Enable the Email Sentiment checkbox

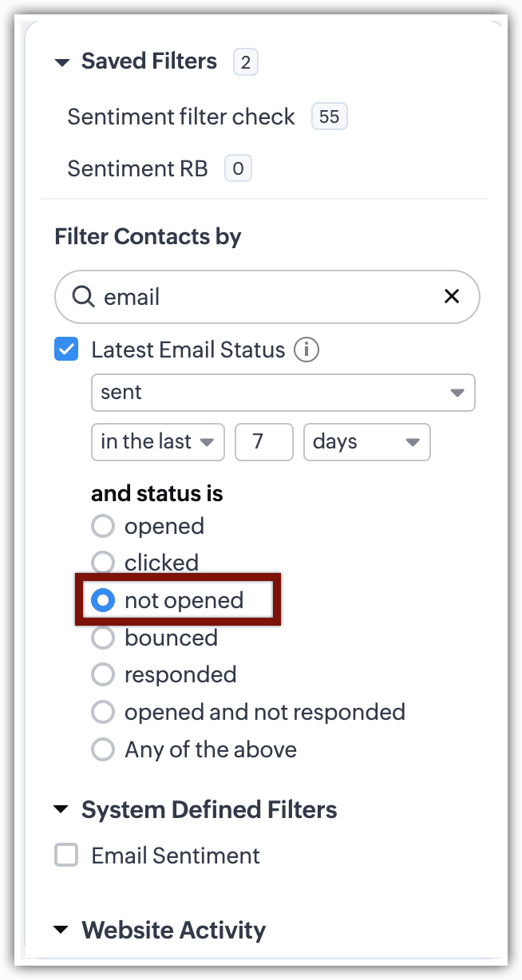[66, 856]
